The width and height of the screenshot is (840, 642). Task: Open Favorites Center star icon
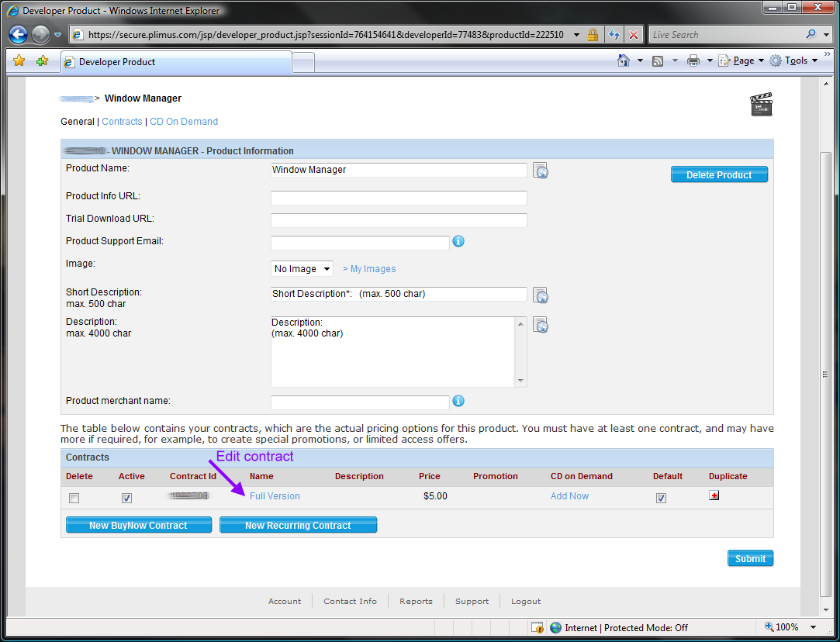[19, 60]
